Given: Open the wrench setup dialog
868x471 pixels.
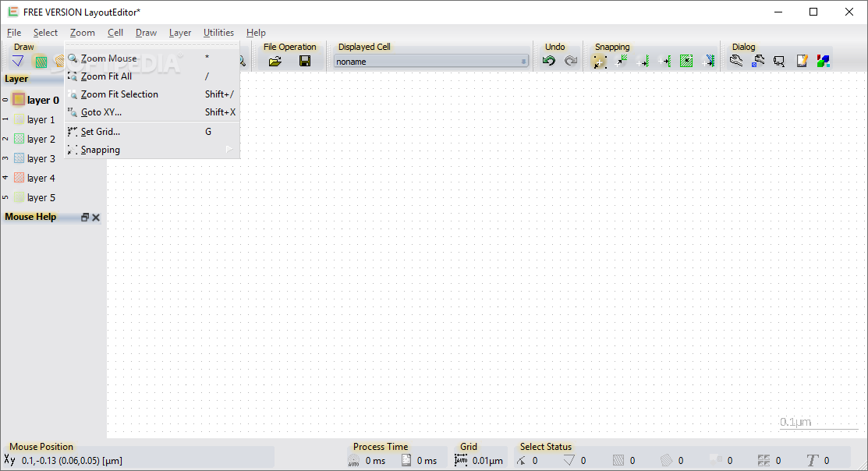Looking at the screenshot, I should coord(736,61).
